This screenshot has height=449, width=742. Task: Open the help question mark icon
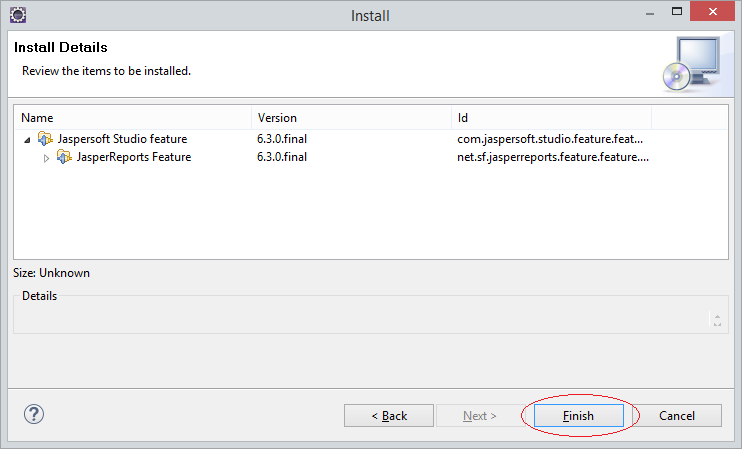(34, 414)
